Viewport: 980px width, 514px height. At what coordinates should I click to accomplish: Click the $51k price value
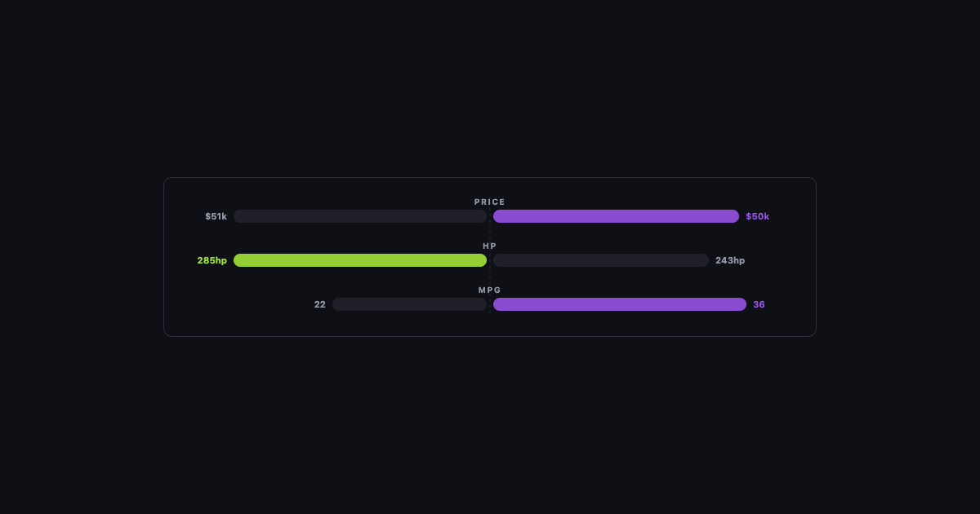click(216, 216)
